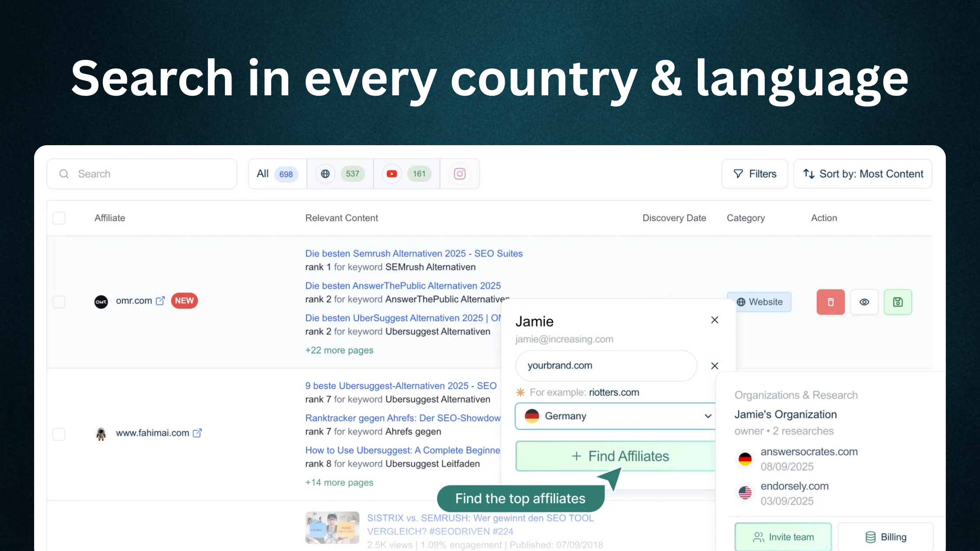The height and width of the screenshot is (551, 980).
Task: Click the omr.com favicon logo
Action: (x=101, y=302)
